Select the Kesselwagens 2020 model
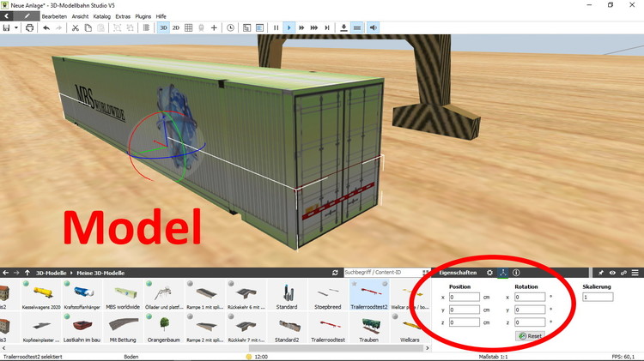The image size is (644, 361). click(x=41, y=294)
